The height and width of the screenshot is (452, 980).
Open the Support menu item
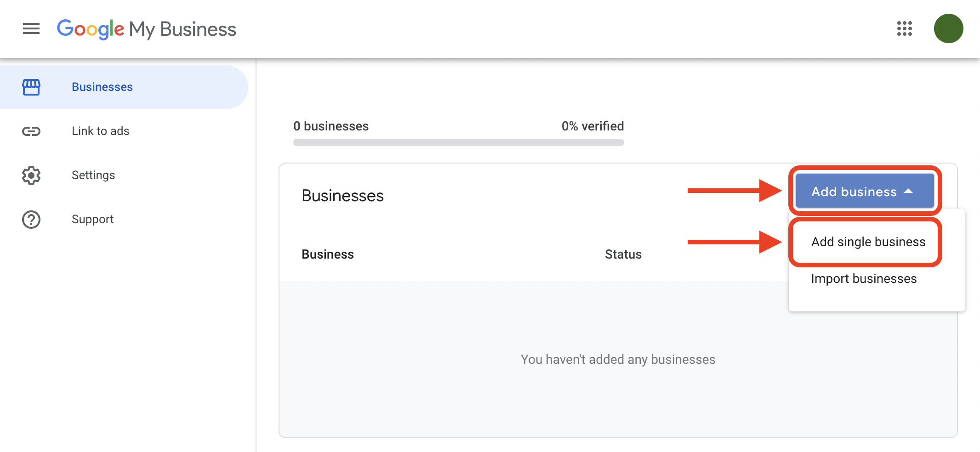pos(92,219)
